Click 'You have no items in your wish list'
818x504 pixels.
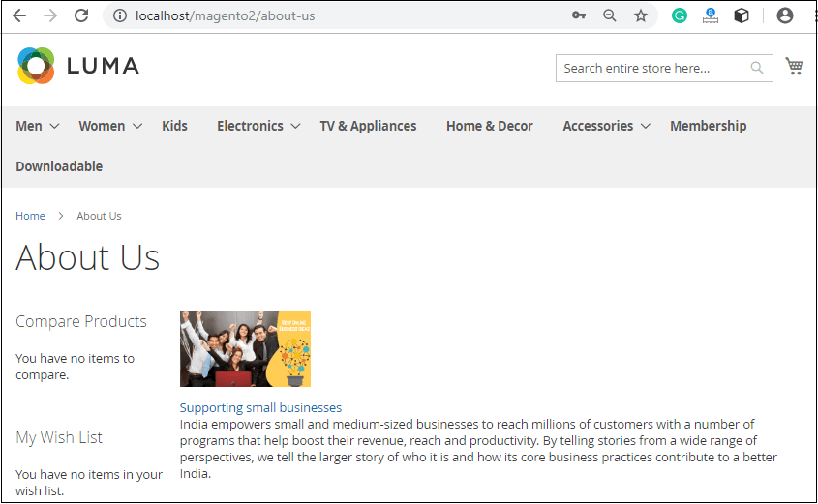click(x=89, y=483)
